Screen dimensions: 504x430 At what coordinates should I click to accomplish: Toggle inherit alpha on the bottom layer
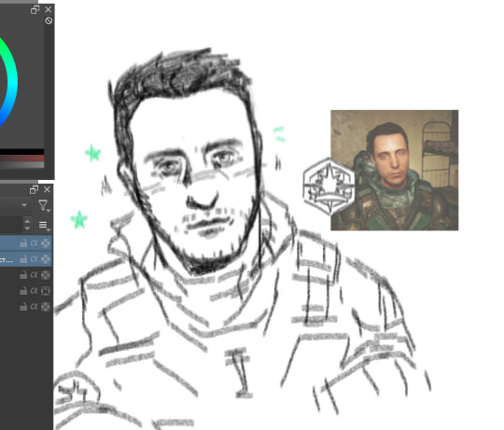(x=34, y=307)
